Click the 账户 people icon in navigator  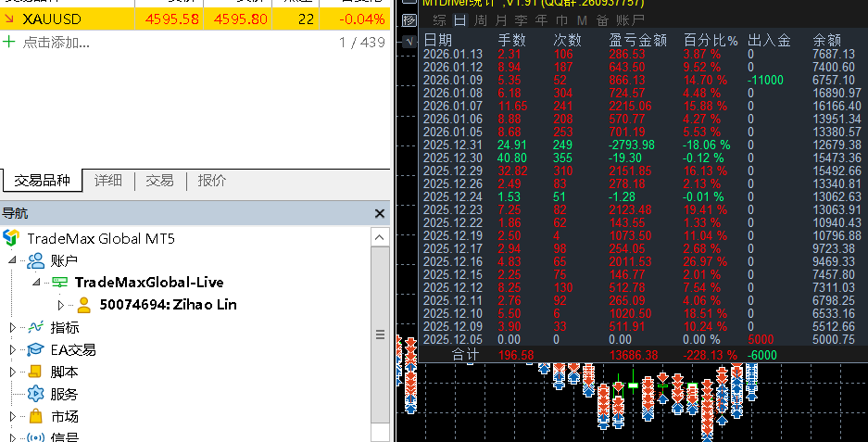pos(35,260)
